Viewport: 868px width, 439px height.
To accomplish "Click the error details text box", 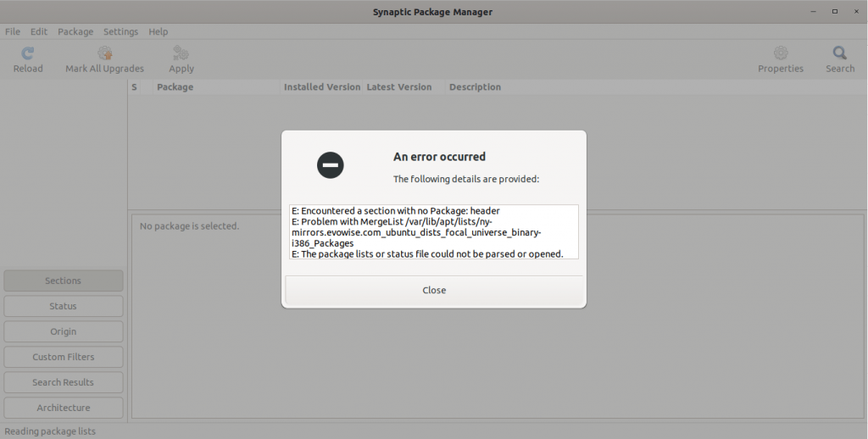I will tap(433, 231).
